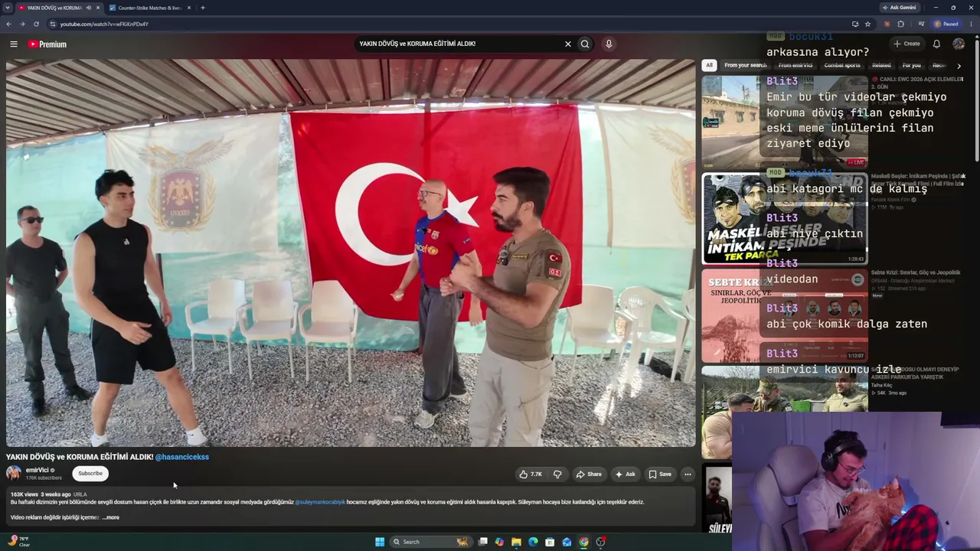Switch to the Counter-Strike Matches tab
The image size is (980, 551).
149,8
